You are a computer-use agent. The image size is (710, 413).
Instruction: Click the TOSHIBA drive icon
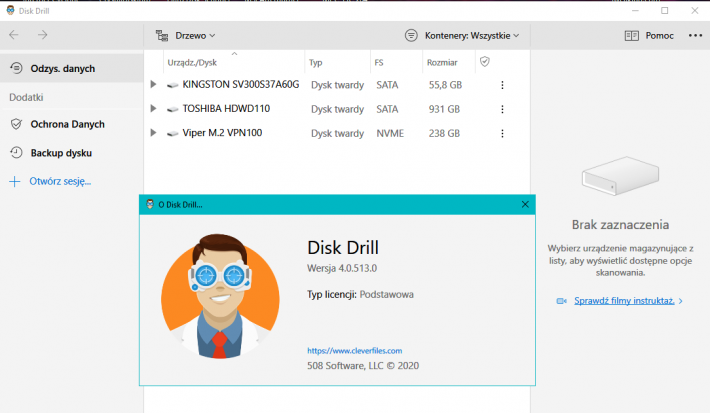(x=172, y=109)
